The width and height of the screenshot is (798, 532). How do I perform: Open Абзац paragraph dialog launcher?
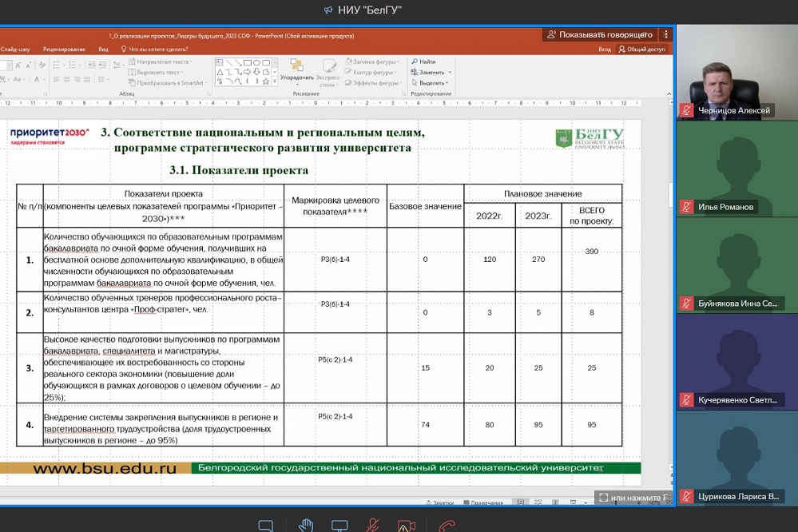coord(208,93)
